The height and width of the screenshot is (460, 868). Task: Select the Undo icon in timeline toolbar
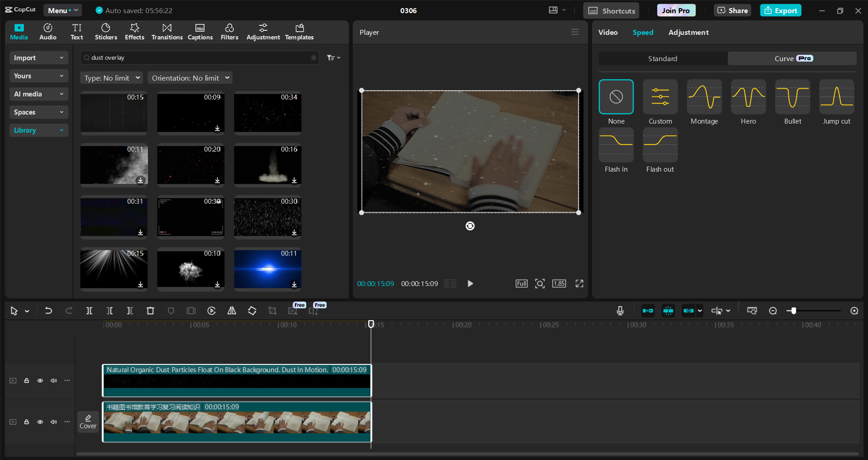pyautogui.click(x=48, y=311)
